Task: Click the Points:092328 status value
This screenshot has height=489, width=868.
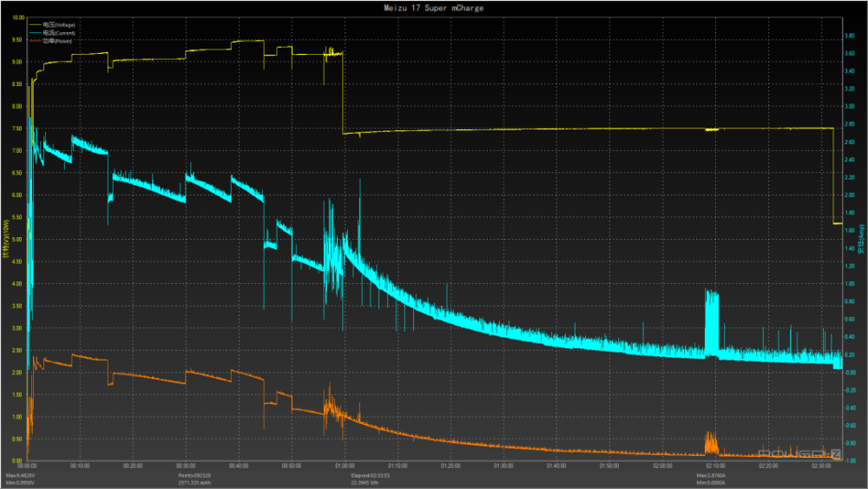Action: point(194,475)
